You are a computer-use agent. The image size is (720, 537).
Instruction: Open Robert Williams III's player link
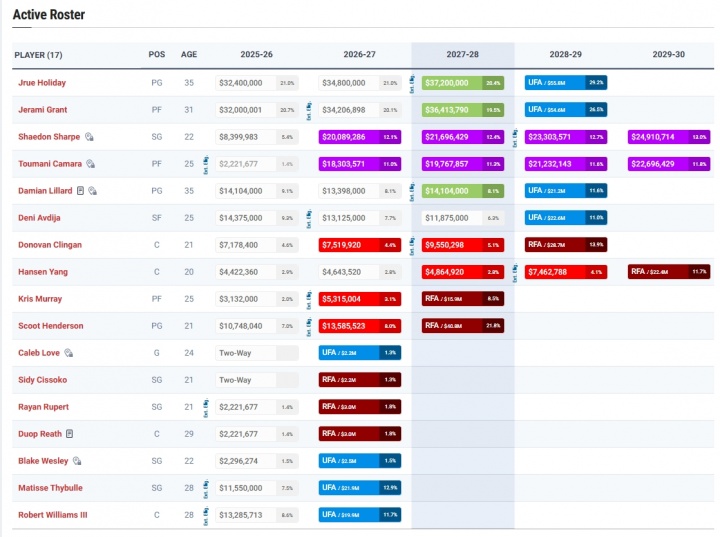click(52, 515)
